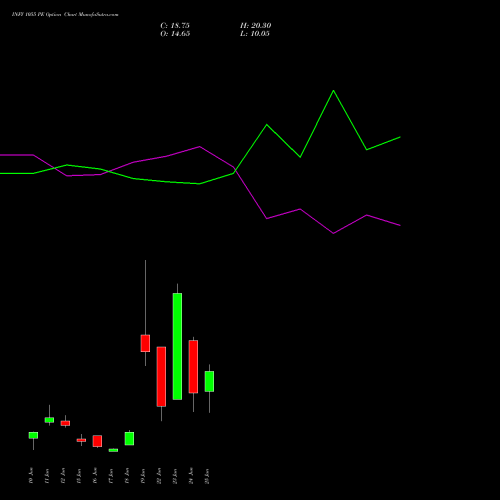The height and width of the screenshot is (500, 500).
Task: Select the last green candle for 25 Jan
Action: click(209, 381)
